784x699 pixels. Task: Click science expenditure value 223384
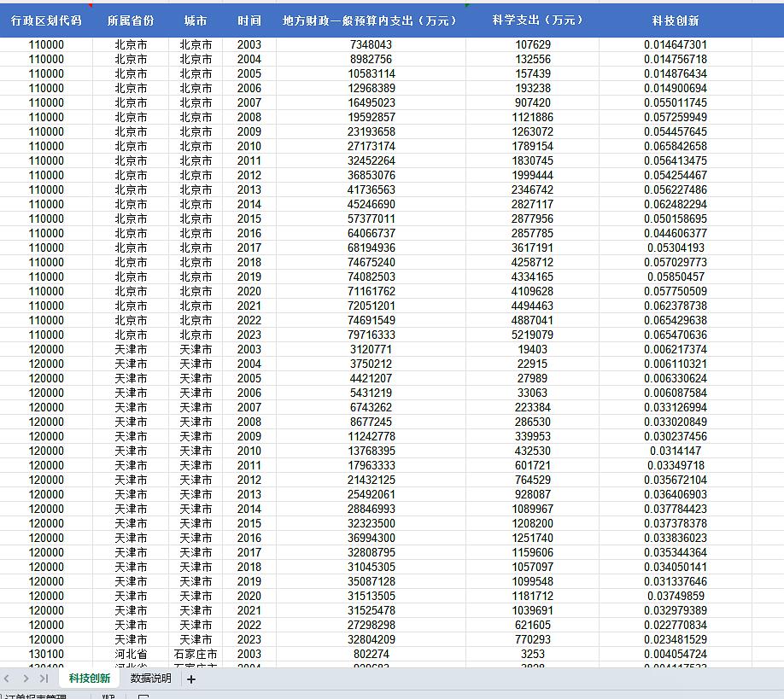(x=533, y=407)
